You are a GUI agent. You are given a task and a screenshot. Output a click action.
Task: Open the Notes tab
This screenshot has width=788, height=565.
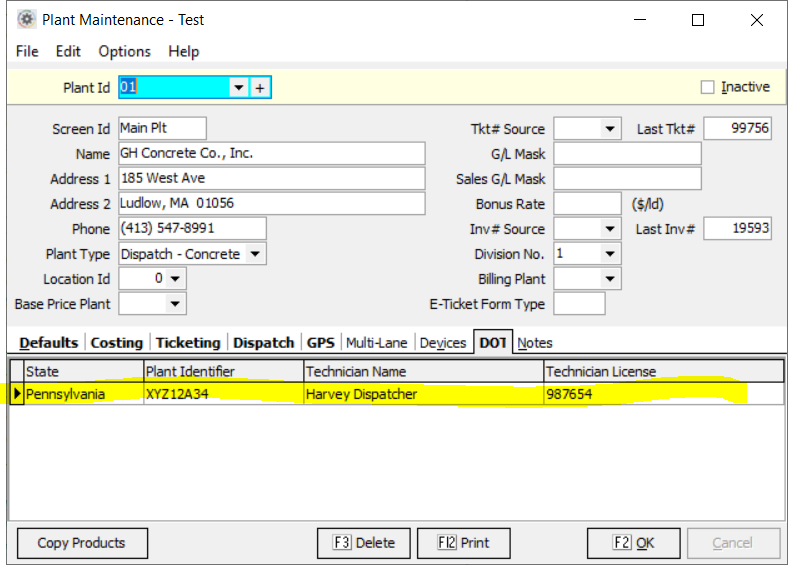click(535, 343)
